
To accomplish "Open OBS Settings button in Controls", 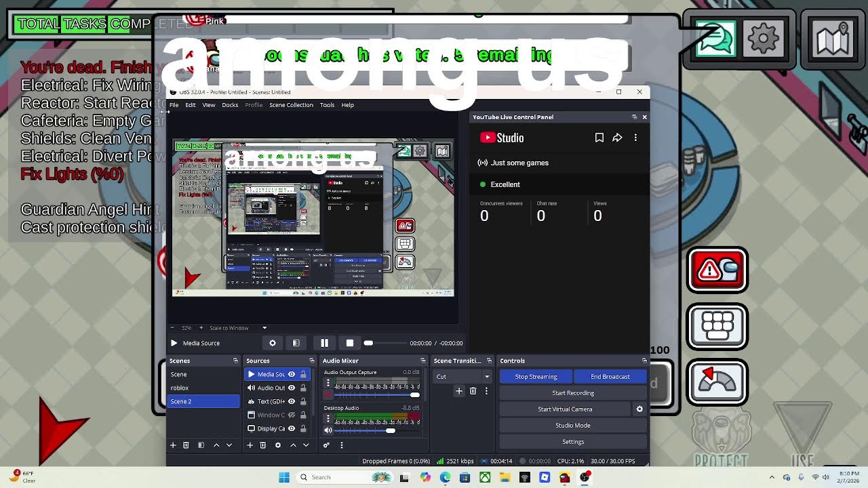I will coord(573,442).
